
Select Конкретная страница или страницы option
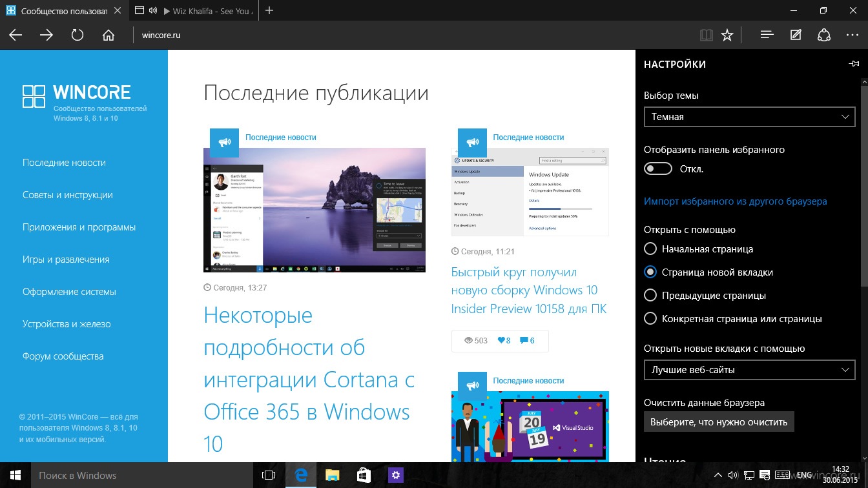click(x=651, y=319)
